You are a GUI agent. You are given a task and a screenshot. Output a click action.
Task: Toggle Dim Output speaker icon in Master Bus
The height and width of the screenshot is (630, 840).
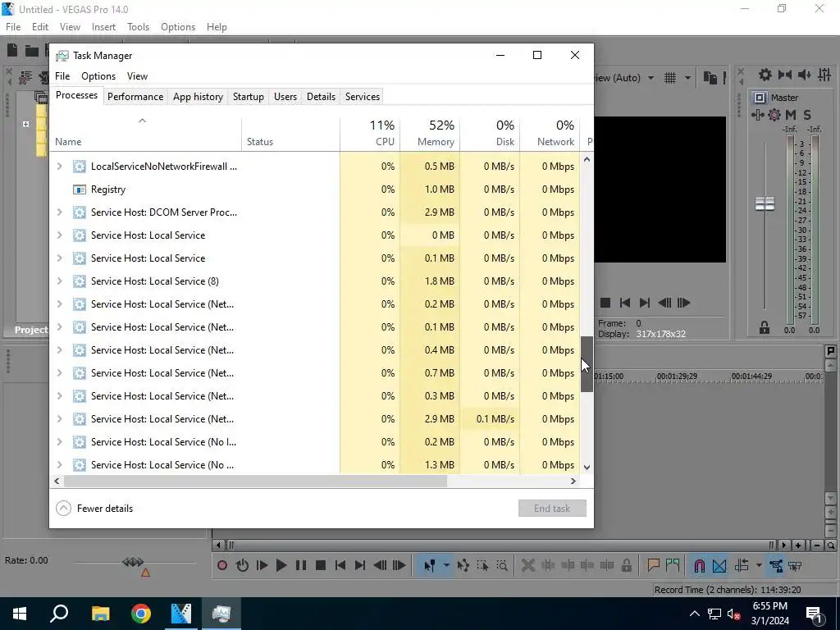[804, 75]
